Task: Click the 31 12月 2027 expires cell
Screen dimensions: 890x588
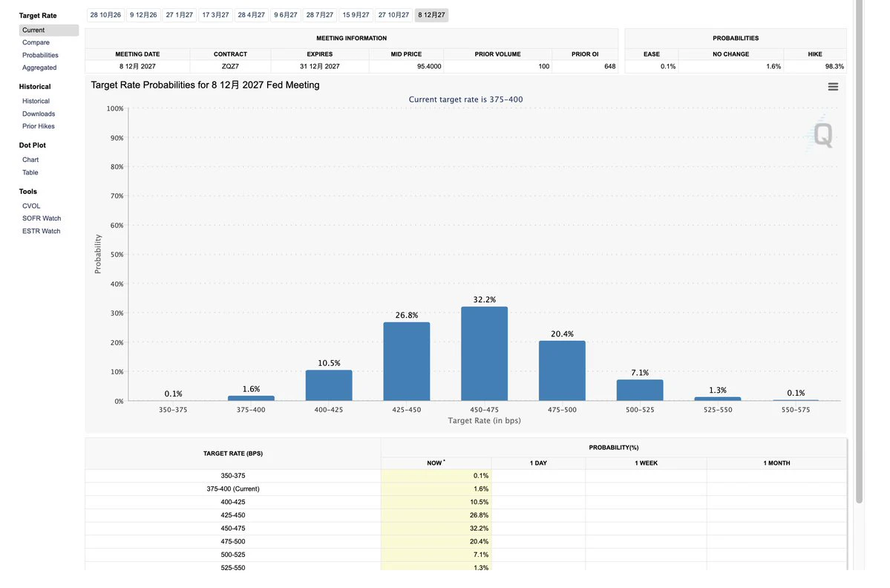Action: [320, 66]
